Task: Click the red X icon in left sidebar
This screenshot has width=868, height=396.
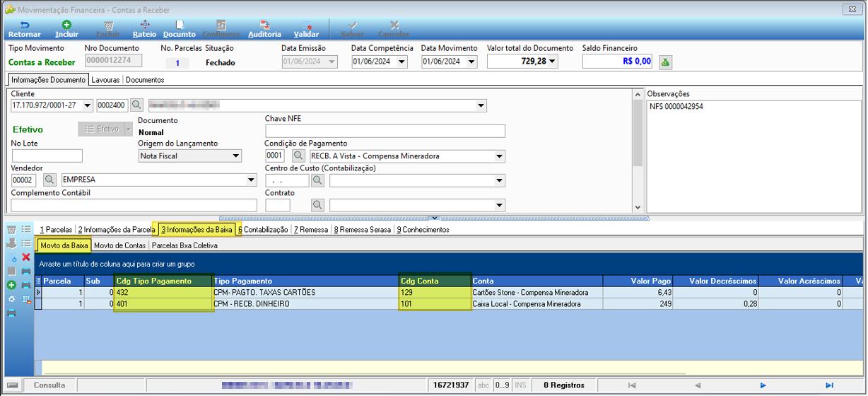Action: pos(26,257)
